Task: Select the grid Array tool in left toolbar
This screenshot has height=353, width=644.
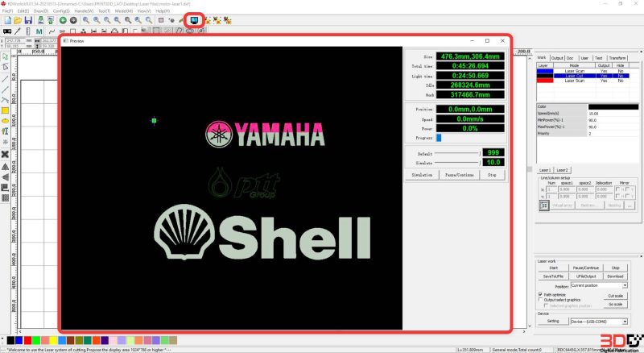Action: tap(5, 198)
